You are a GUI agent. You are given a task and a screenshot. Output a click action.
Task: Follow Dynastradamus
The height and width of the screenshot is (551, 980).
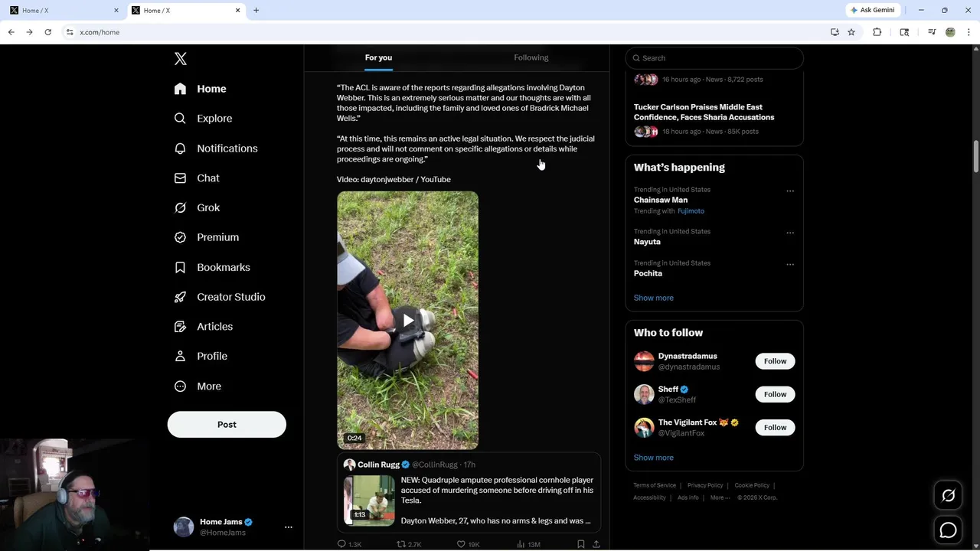[775, 361]
